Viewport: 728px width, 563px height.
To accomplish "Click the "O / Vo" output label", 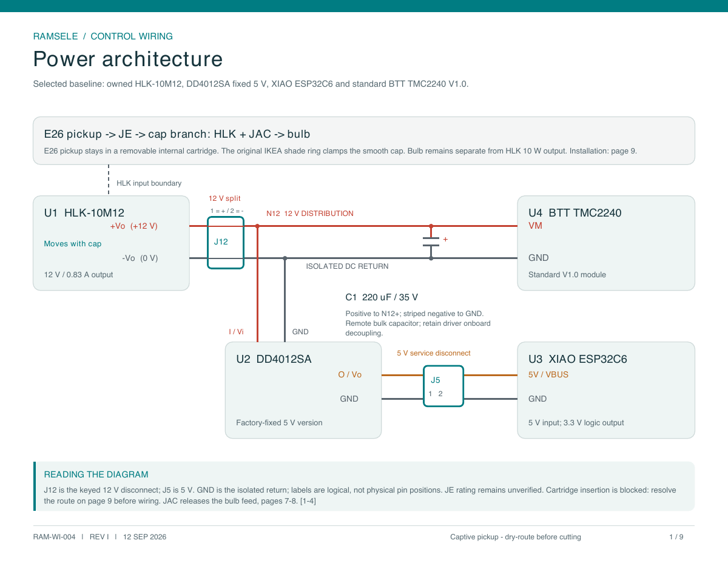I will (349, 375).
